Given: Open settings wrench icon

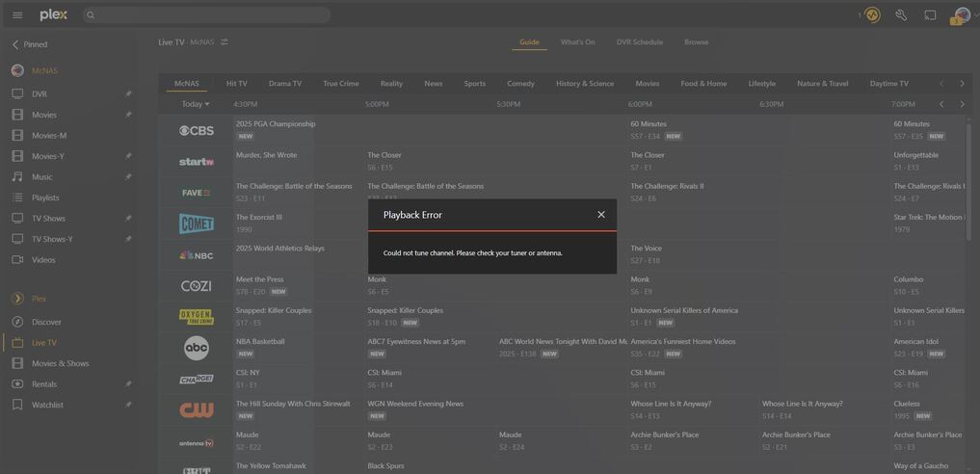Looking at the screenshot, I should pyautogui.click(x=901, y=15).
